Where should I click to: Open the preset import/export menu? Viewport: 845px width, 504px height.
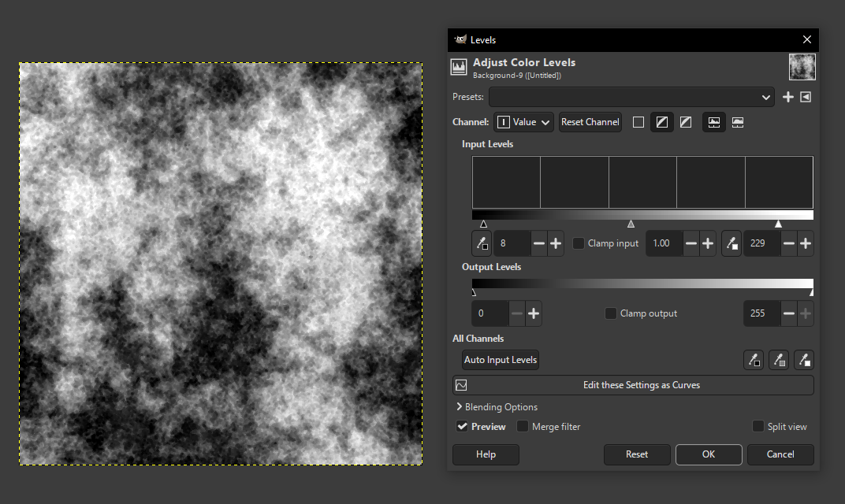tap(805, 96)
